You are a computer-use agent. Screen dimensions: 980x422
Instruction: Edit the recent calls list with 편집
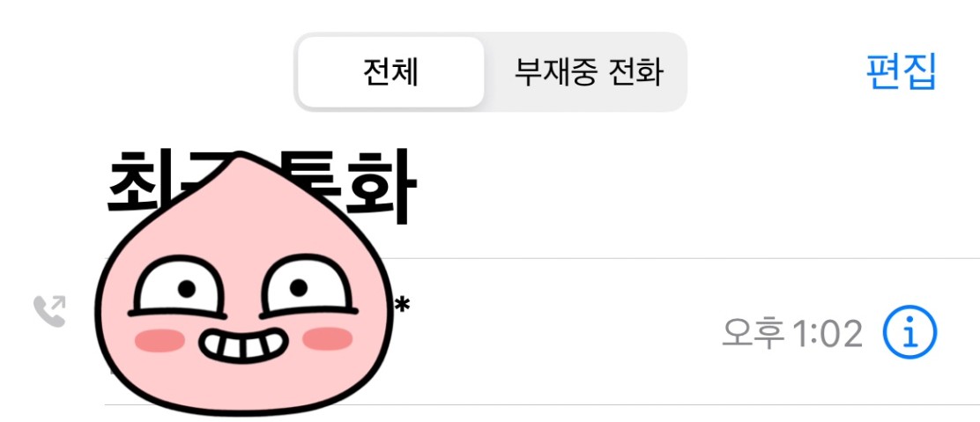[902, 72]
